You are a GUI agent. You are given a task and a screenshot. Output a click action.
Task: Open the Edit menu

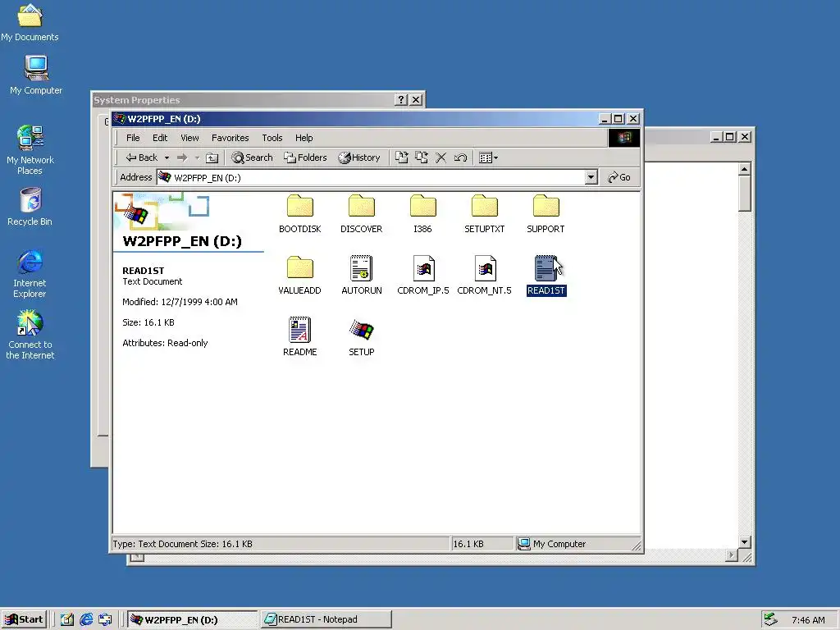(160, 138)
